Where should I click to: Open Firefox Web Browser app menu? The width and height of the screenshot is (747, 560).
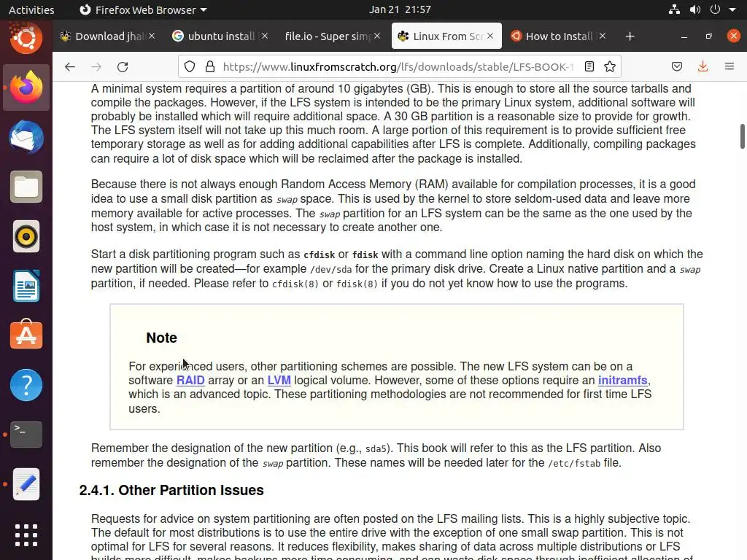click(143, 9)
